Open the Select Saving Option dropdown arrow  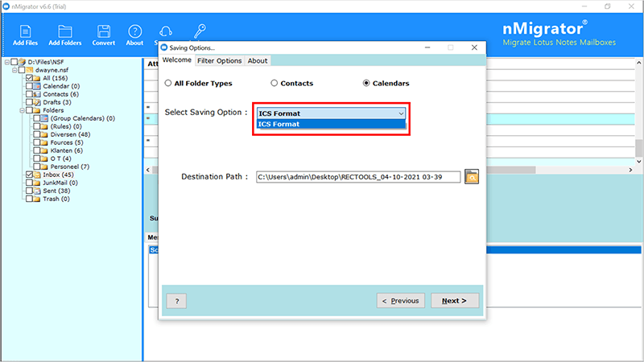click(x=400, y=113)
